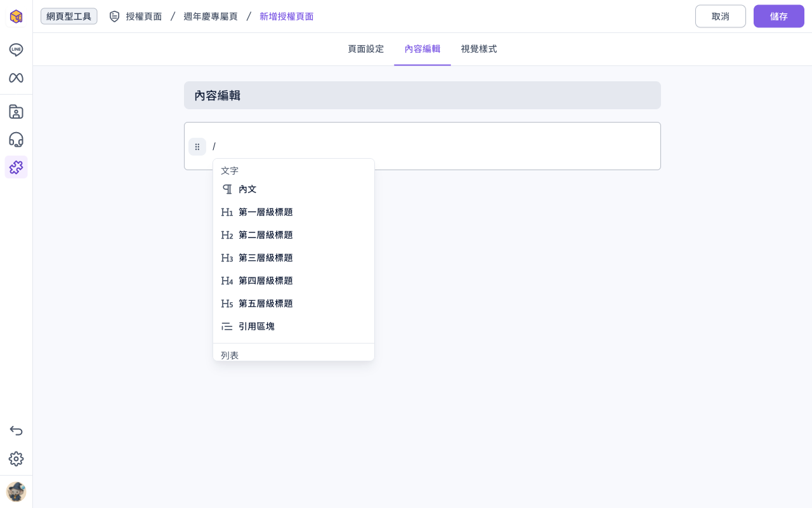The height and width of the screenshot is (508, 812).
Task: Click the 列表 section label in the menu
Action: tap(230, 355)
